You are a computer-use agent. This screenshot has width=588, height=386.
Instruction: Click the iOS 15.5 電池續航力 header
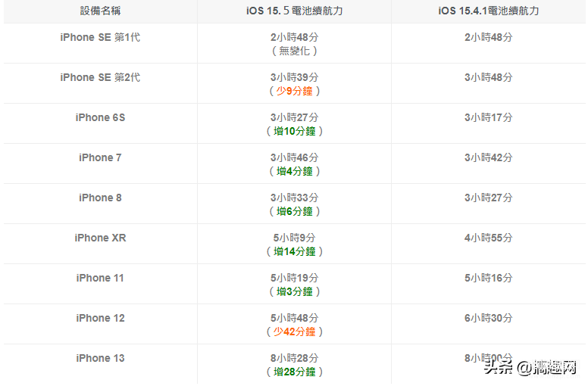[x=294, y=11]
